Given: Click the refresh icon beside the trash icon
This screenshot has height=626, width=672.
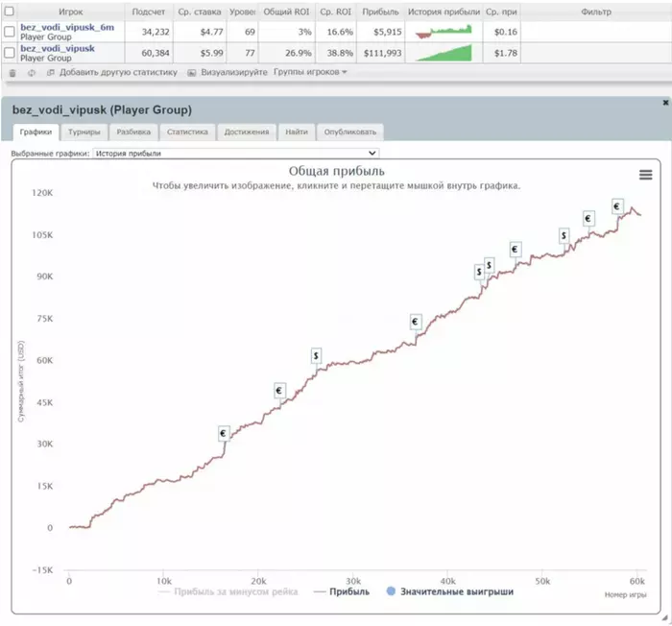Looking at the screenshot, I should pos(32,73).
